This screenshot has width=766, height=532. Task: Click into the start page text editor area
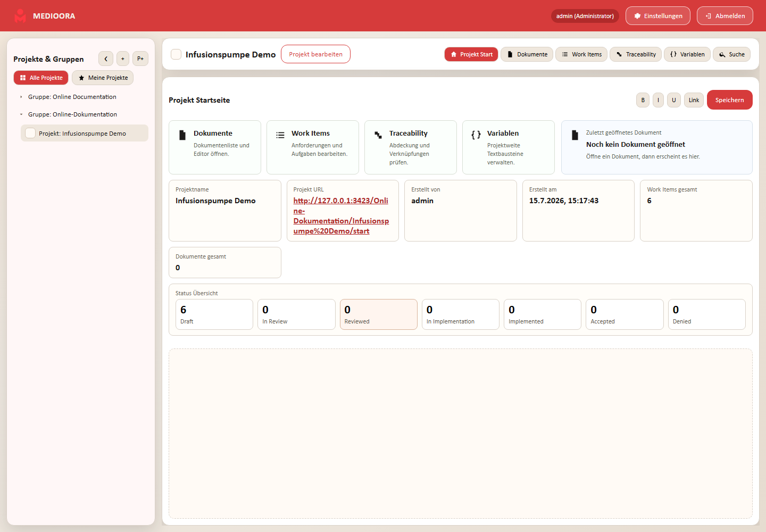coord(461,434)
